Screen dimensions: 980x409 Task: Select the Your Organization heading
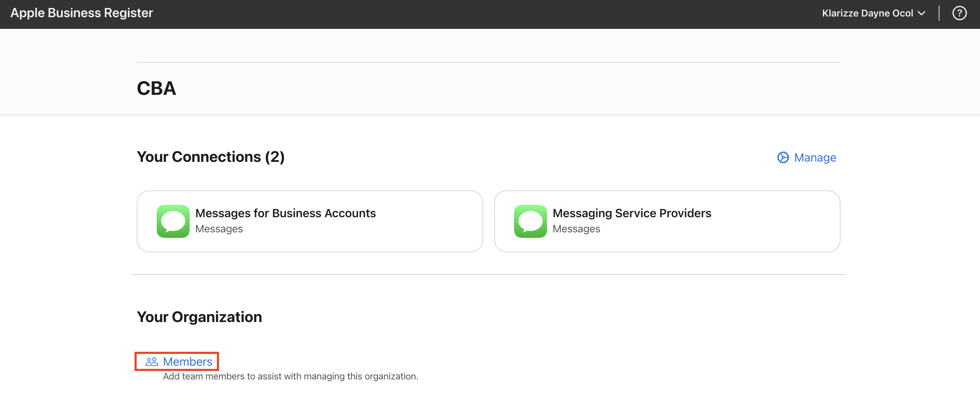click(199, 317)
